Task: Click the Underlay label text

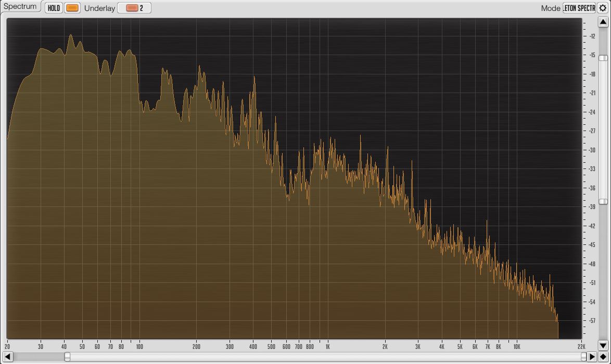Action: [99, 8]
